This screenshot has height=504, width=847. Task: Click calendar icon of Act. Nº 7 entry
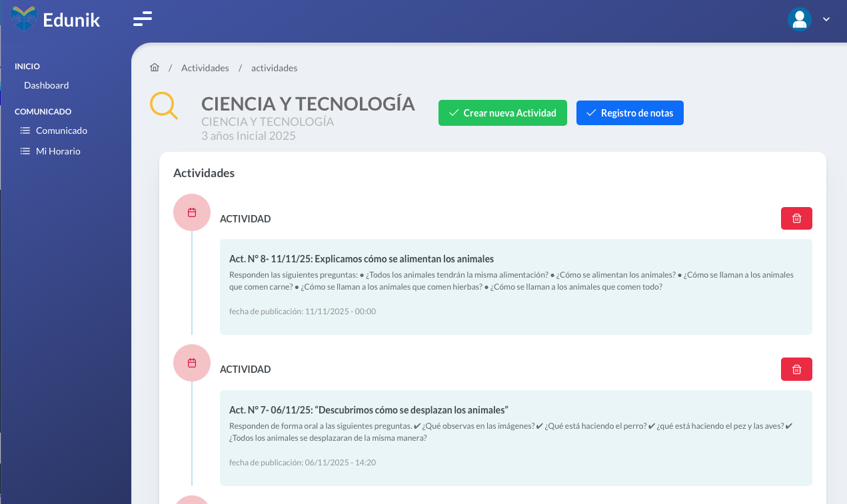tap(192, 363)
